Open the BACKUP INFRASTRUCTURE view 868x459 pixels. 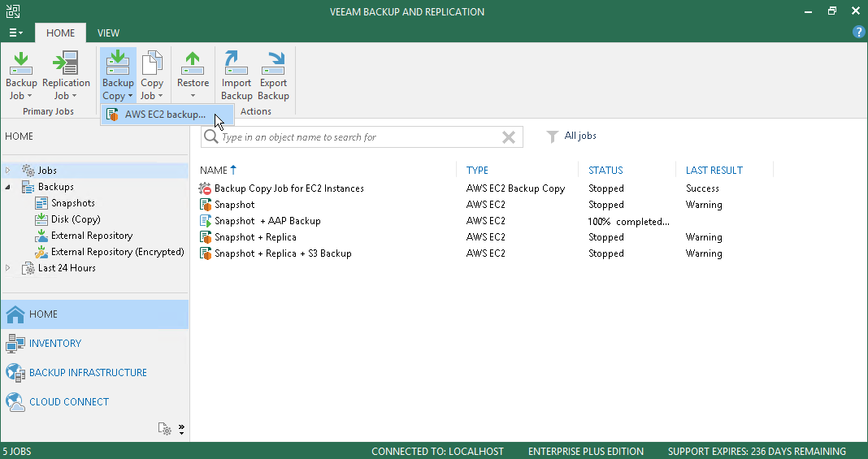(94, 373)
